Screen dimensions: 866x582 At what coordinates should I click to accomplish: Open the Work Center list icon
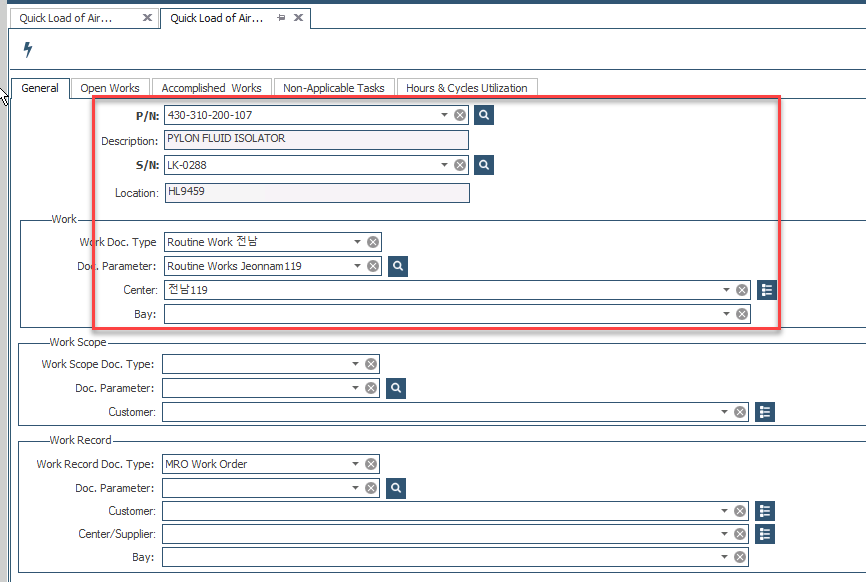[x=767, y=290]
